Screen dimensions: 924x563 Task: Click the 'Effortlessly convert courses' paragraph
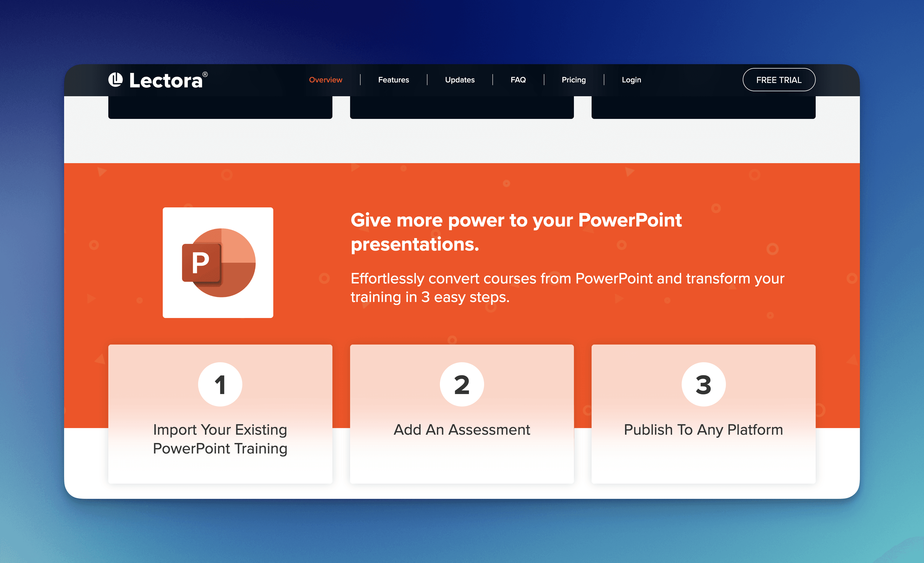coord(567,288)
